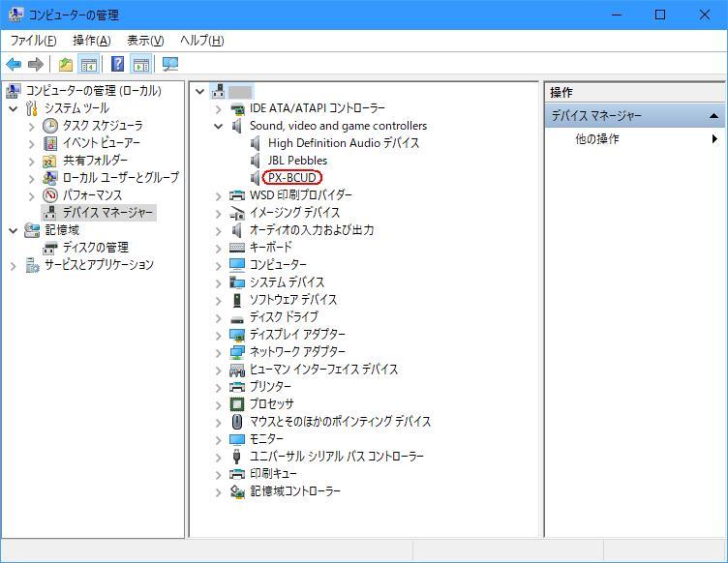Select the プリンター category
Image resolution: width=728 pixels, height=563 pixels.
tap(270, 386)
